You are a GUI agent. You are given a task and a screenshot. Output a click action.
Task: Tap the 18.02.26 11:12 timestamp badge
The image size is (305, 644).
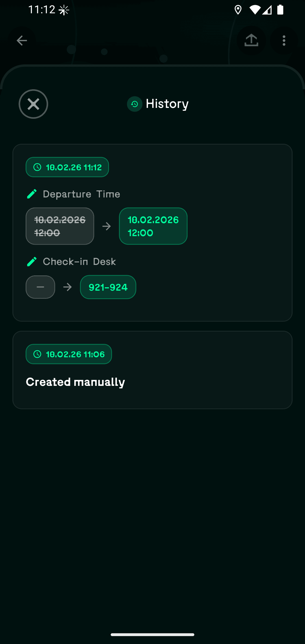(67, 167)
